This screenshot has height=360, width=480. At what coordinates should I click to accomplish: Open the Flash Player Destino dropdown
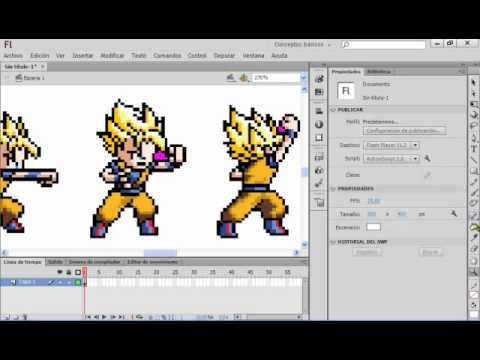391,145
